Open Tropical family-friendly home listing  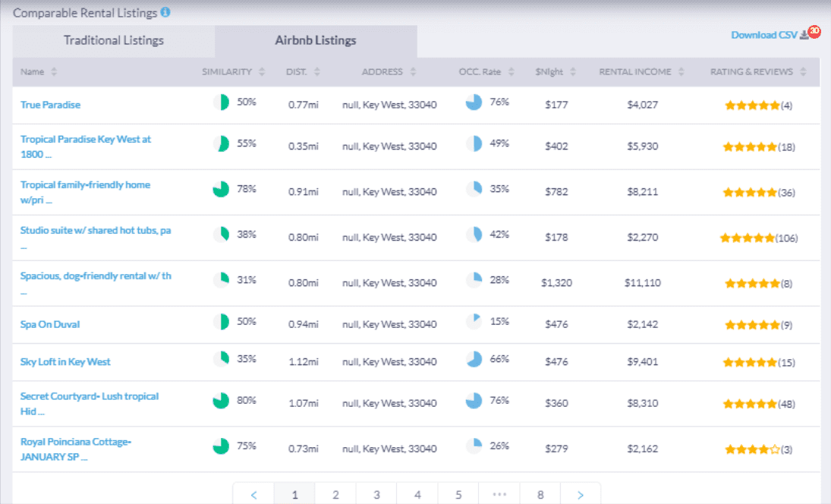(85, 185)
